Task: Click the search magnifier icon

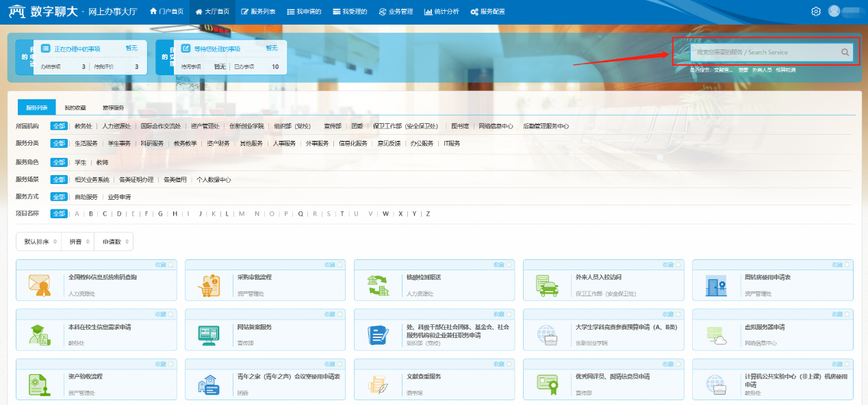Action: [x=845, y=52]
